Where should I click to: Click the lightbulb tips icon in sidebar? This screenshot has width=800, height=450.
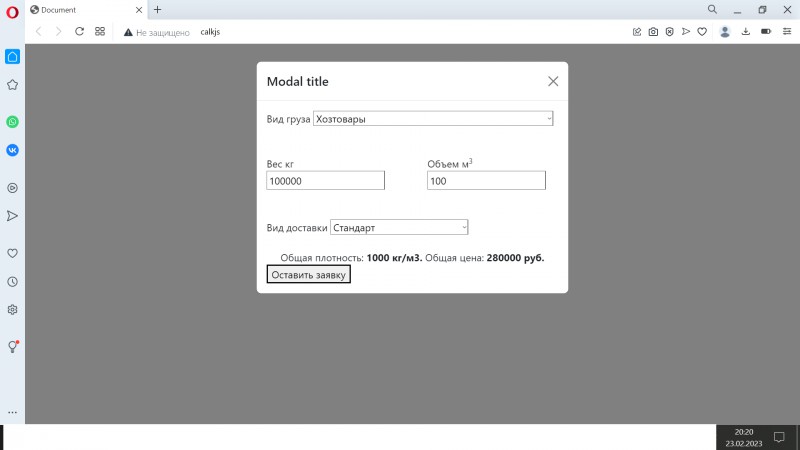click(x=12, y=347)
